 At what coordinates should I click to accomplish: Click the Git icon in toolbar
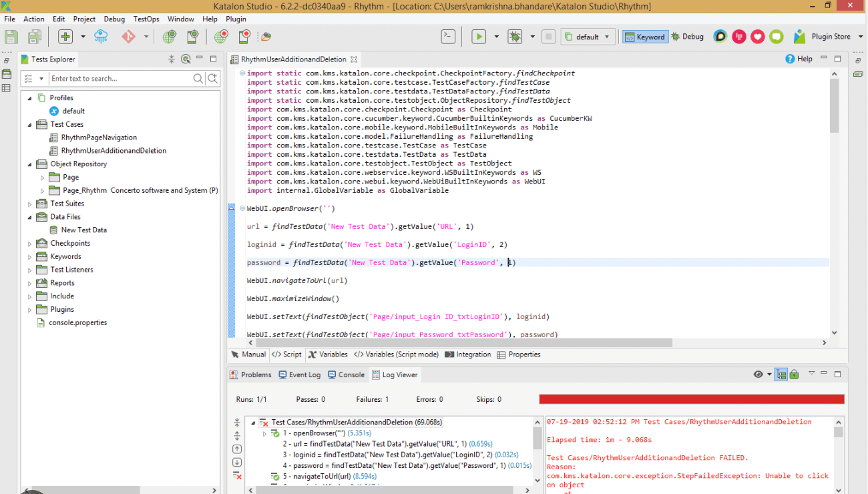click(x=129, y=37)
